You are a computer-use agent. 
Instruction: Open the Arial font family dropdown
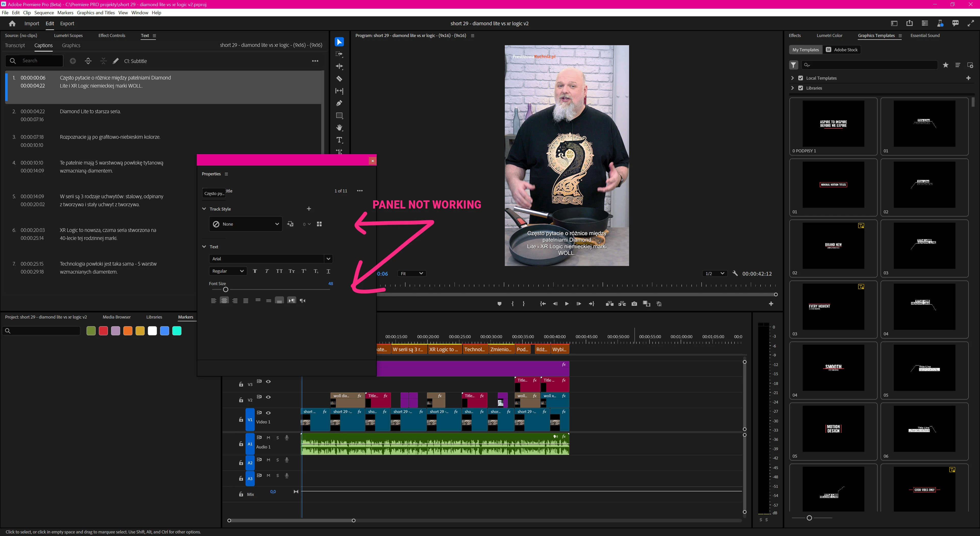328,259
